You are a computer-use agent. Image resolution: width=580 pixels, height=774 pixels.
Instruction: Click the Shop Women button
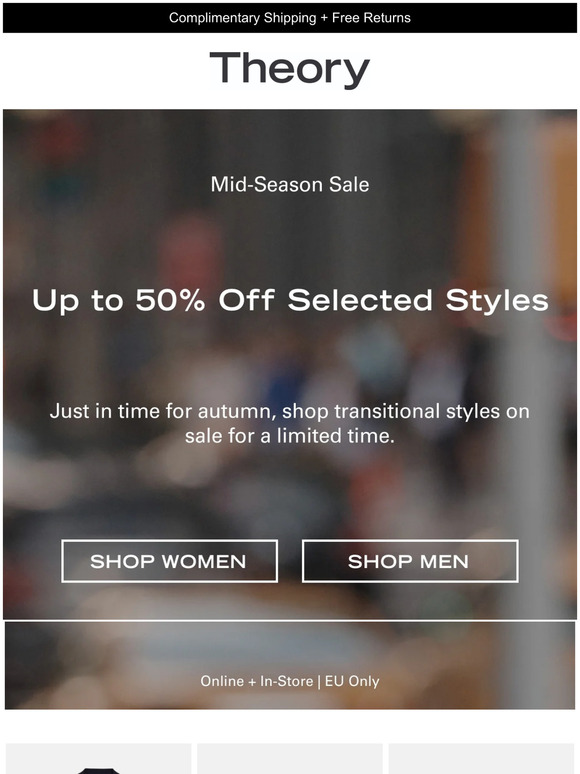[x=169, y=561]
